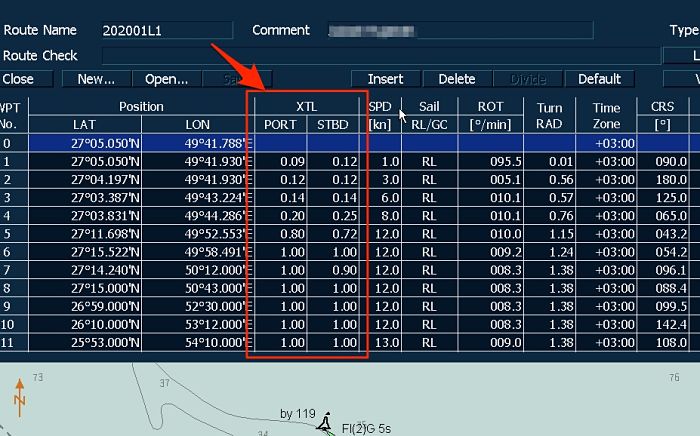The width and height of the screenshot is (700, 436).
Task: Click the XTL column header
Action: pyautogui.click(x=307, y=106)
